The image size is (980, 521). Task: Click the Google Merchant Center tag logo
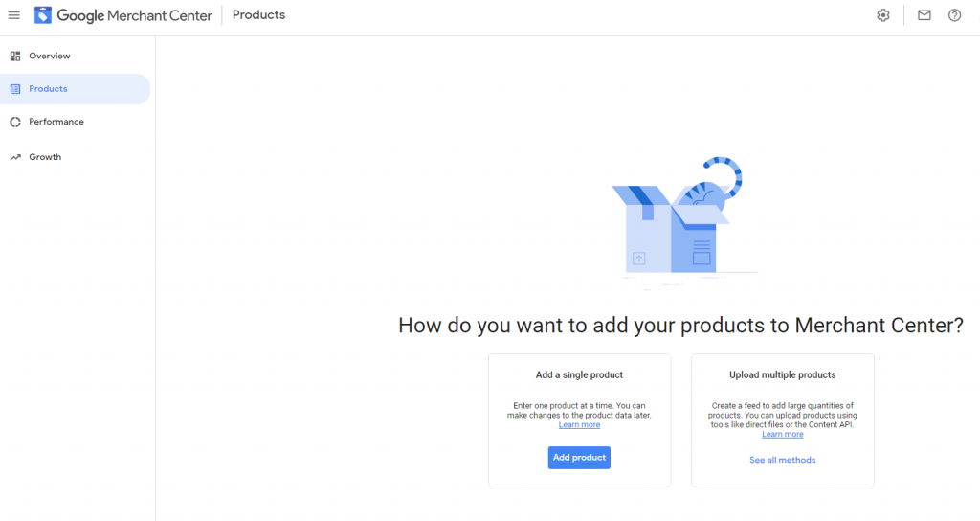(x=42, y=15)
